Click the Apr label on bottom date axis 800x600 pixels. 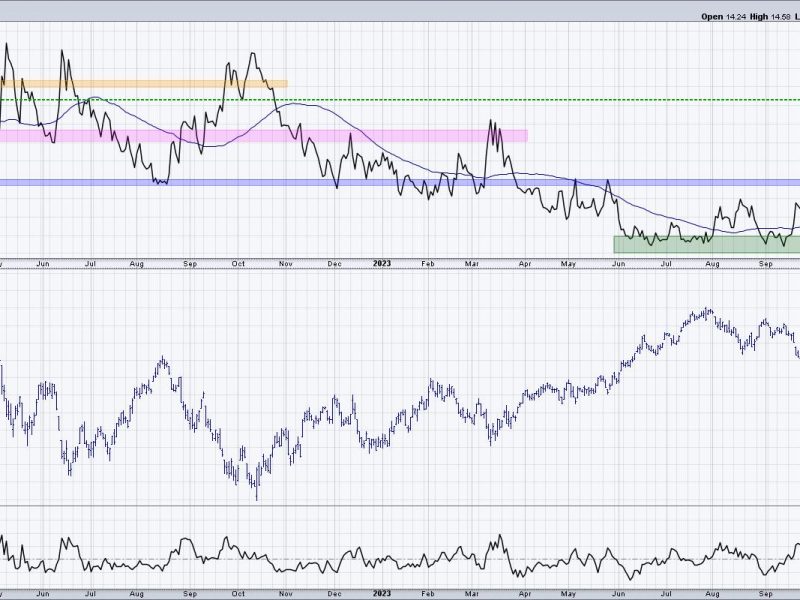click(x=524, y=594)
